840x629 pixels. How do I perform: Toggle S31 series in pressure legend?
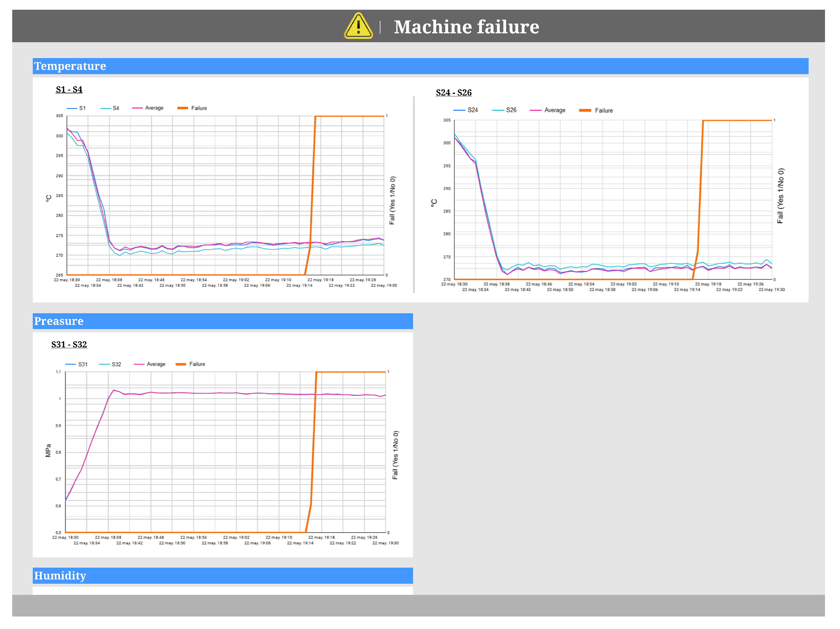82,364
